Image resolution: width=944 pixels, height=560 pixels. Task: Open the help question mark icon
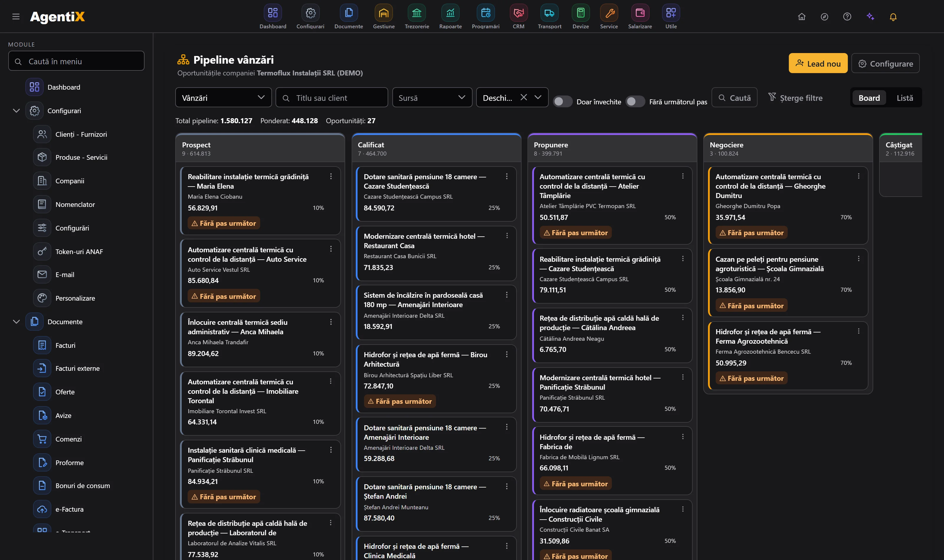click(x=847, y=17)
